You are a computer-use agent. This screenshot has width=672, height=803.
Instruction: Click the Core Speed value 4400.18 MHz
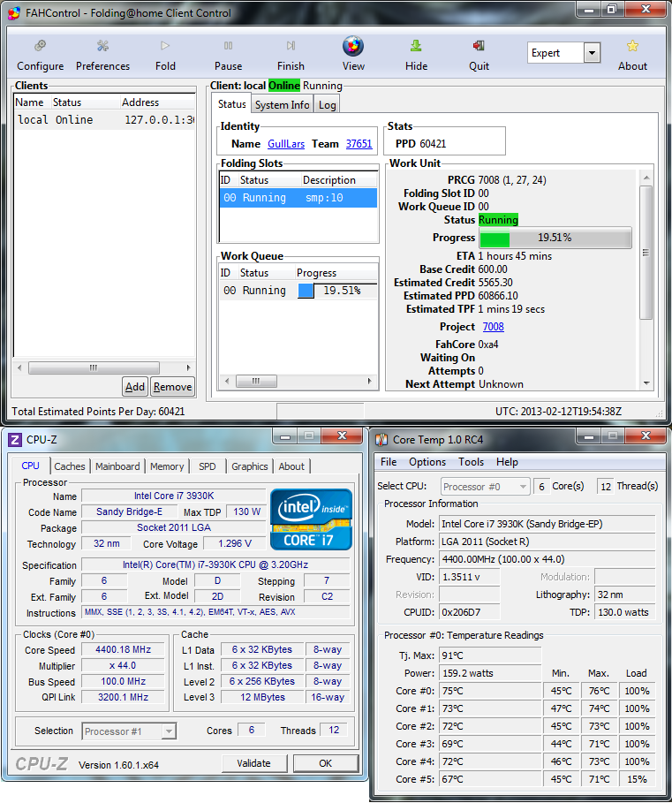pyautogui.click(x=123, y=650)
